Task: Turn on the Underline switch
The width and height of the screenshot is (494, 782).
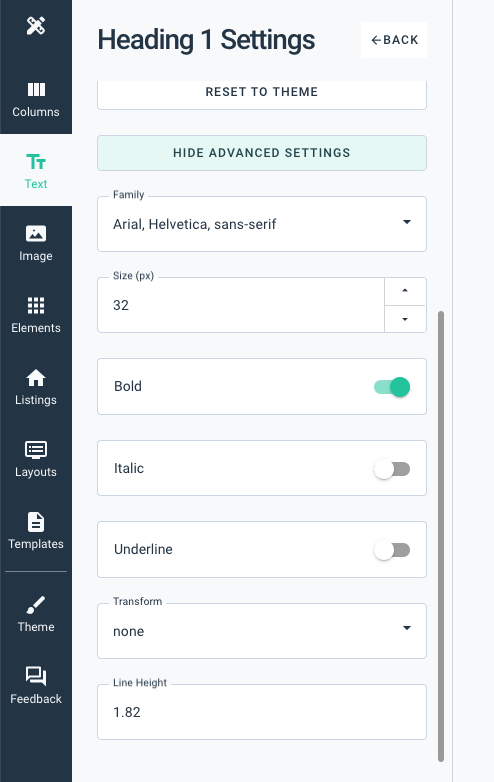Action: [392, 550]
